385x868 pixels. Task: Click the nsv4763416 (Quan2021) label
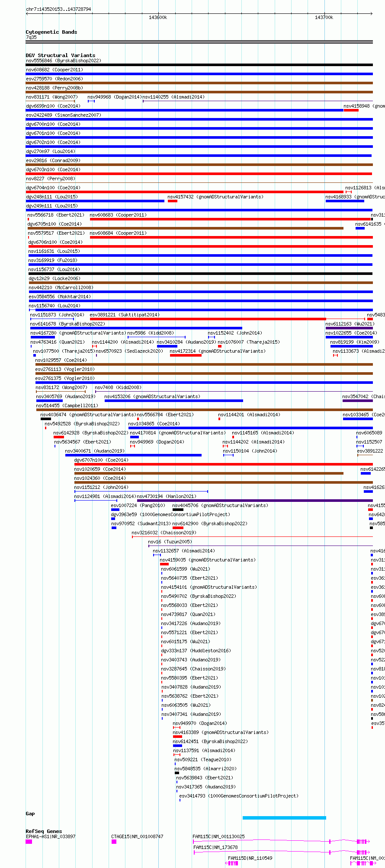tap(58, 342)
